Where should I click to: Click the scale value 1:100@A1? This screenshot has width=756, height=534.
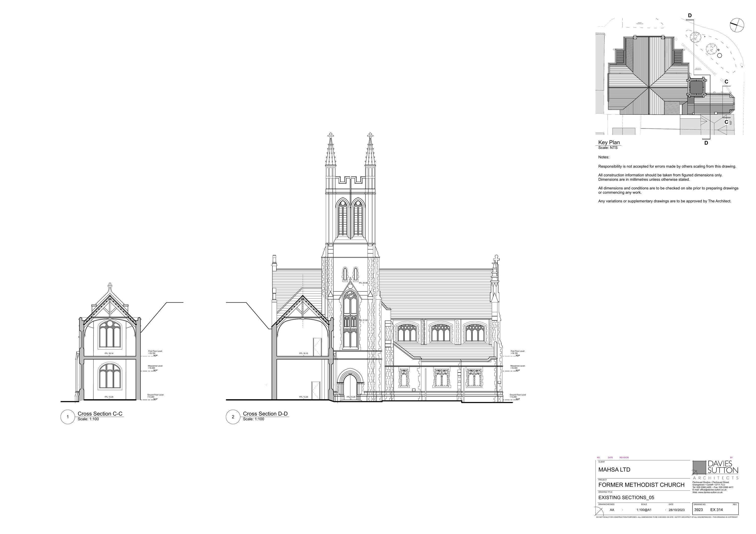644,510
